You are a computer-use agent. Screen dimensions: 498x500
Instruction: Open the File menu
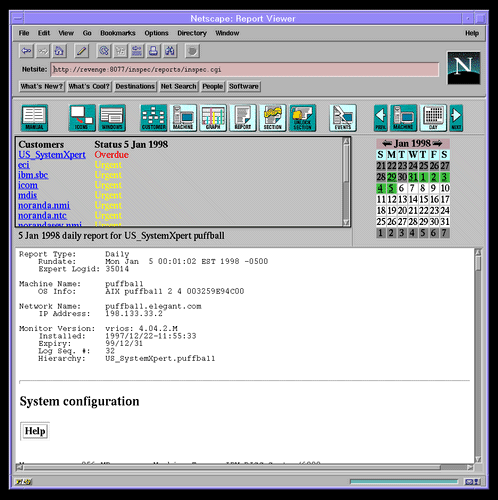(x=24, y=33)
